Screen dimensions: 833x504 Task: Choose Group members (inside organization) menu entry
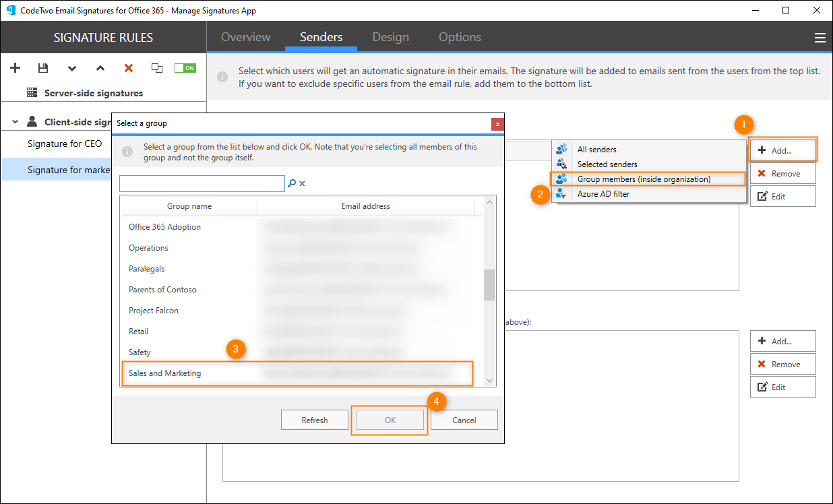(644, 179)
